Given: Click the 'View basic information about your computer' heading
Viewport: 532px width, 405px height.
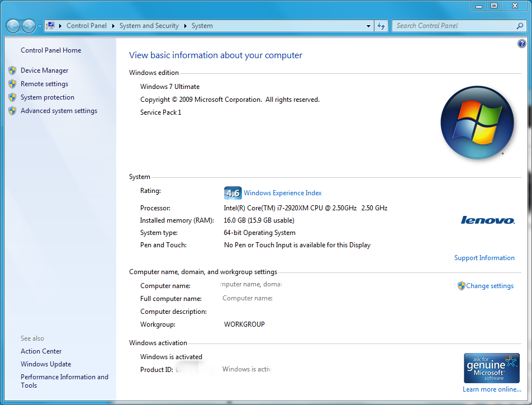Looking at the screenshot, I should tap(216, 55).
